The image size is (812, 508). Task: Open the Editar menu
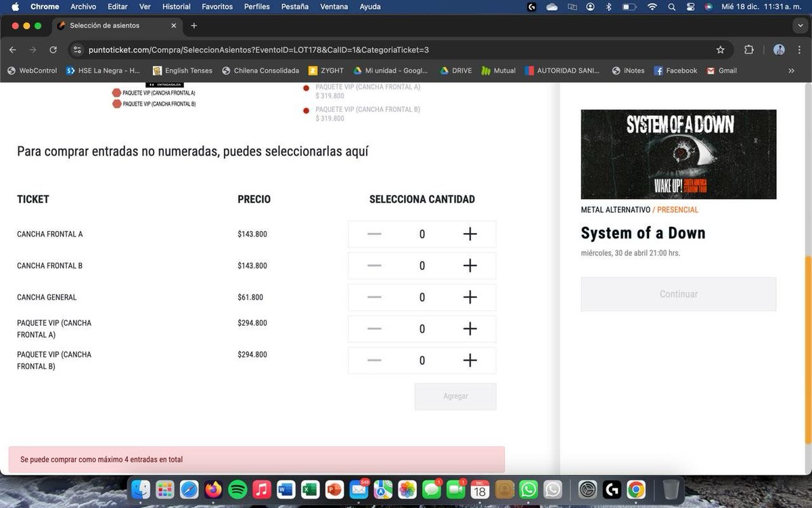pyautogui.click(x=118, y=7)
